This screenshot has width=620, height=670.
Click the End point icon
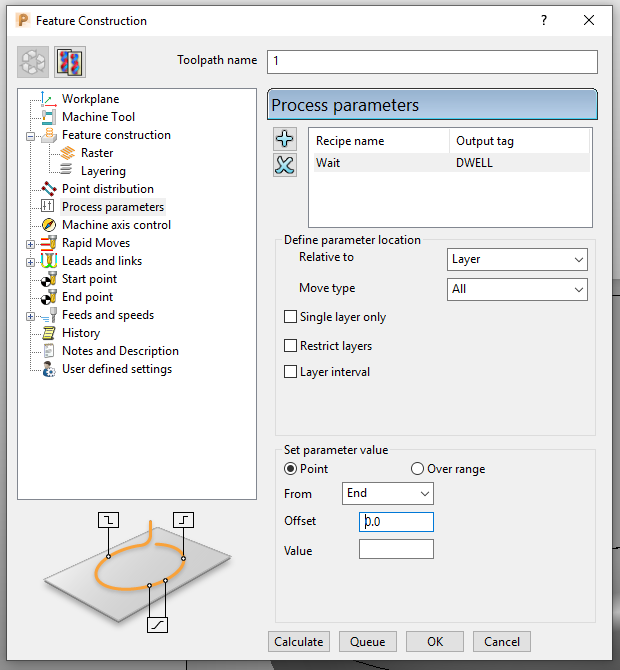(49, 297)
